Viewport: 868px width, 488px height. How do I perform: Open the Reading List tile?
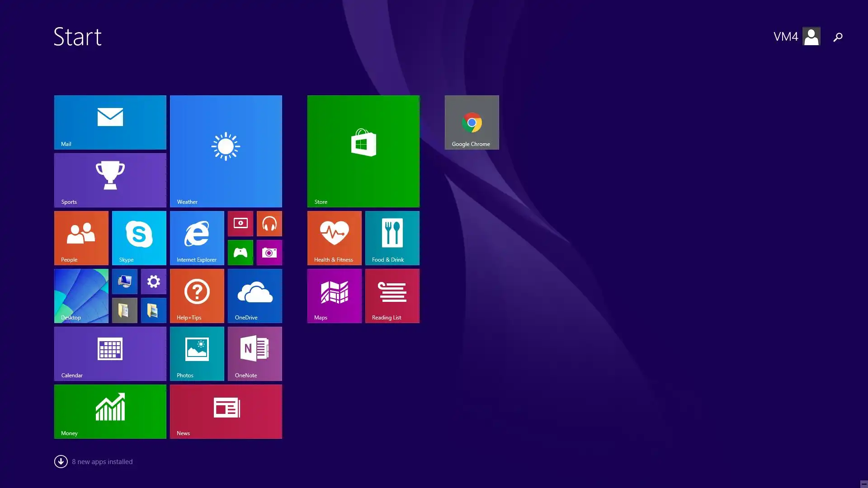392,296
